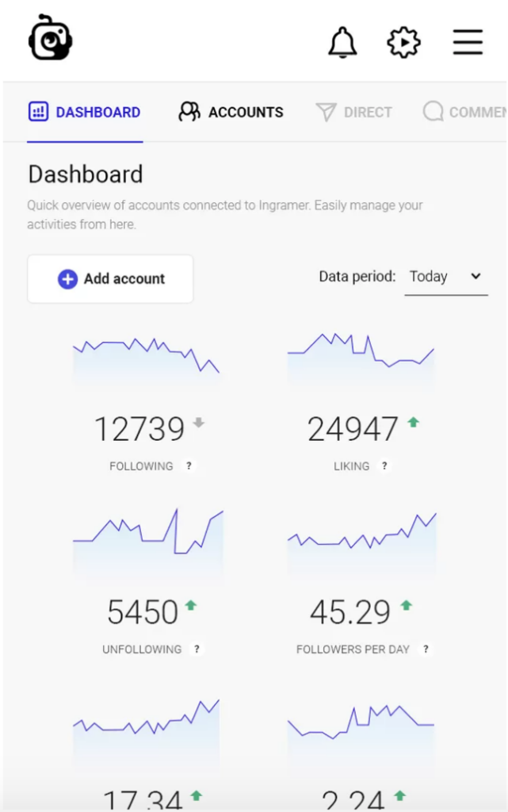Click the help icon next to Following

189,466
